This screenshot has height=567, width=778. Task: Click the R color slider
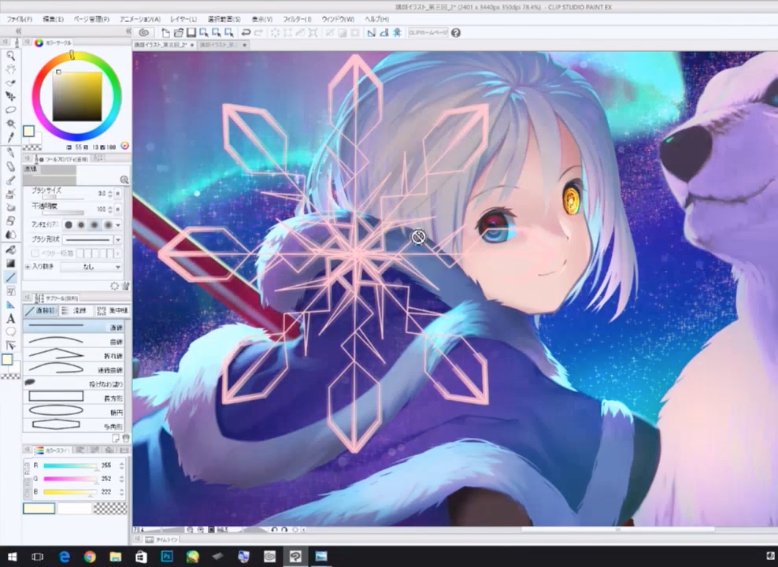70,465
